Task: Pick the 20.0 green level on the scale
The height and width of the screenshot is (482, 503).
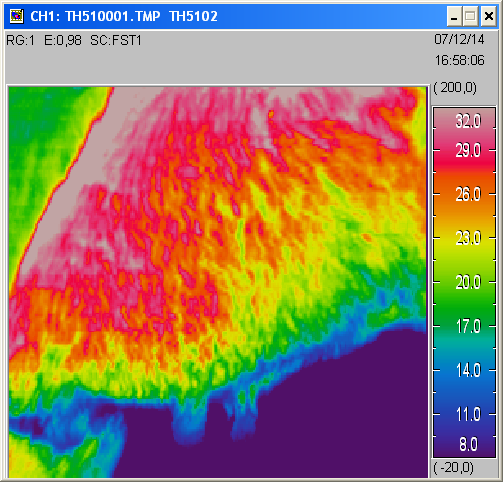Action: [x=468, y=282]
